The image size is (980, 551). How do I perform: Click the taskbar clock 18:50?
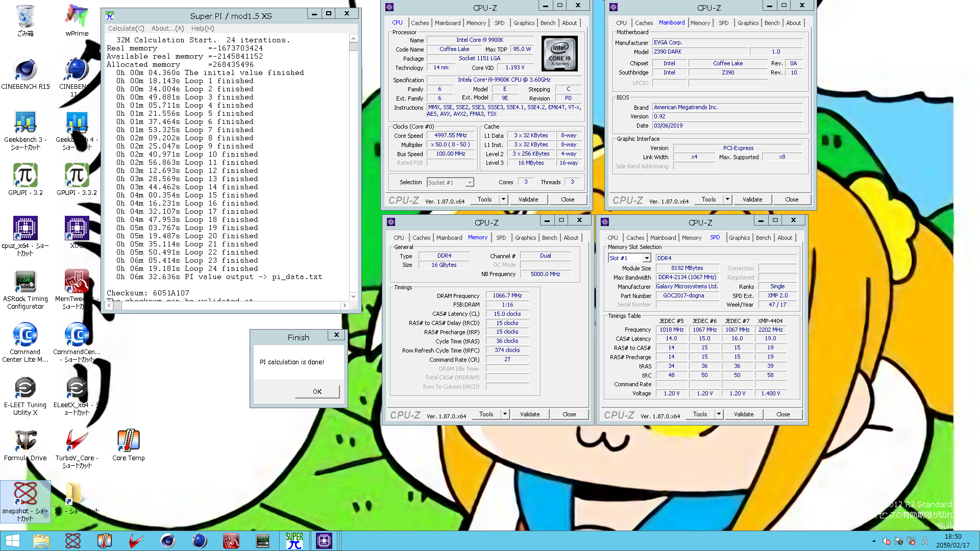click(x=953, y=537)
